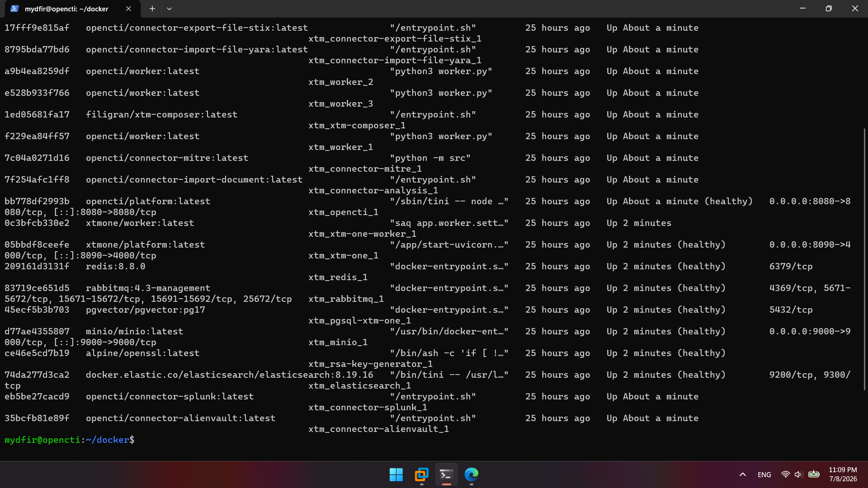Image resolution: width=868 pixels, height=488 pixels.
Task: Open the VMware Workstation taskbar icon
Action: 421,474
